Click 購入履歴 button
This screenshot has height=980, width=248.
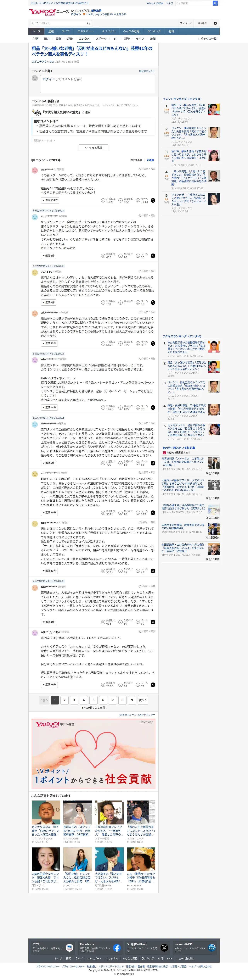pos(202,23)
